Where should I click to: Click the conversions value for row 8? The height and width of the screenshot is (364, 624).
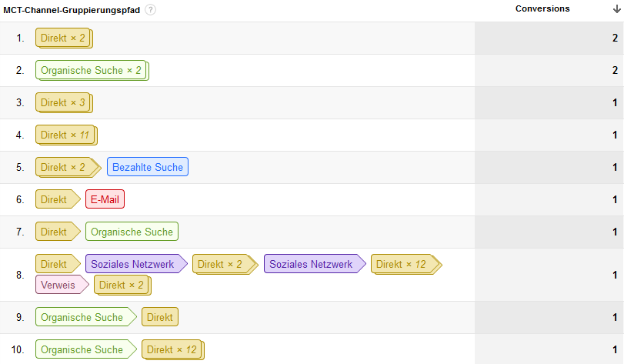point(615,275)
